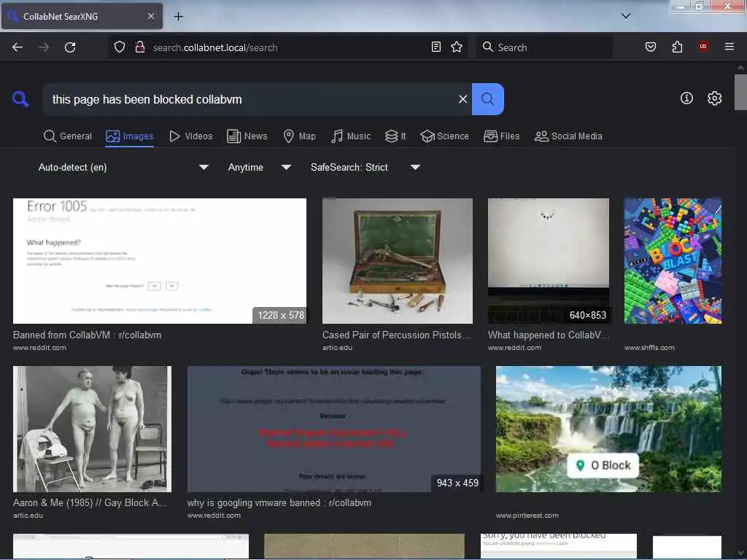Open the Pocket save icon
The image size is (747, 560).
(650, 47)
